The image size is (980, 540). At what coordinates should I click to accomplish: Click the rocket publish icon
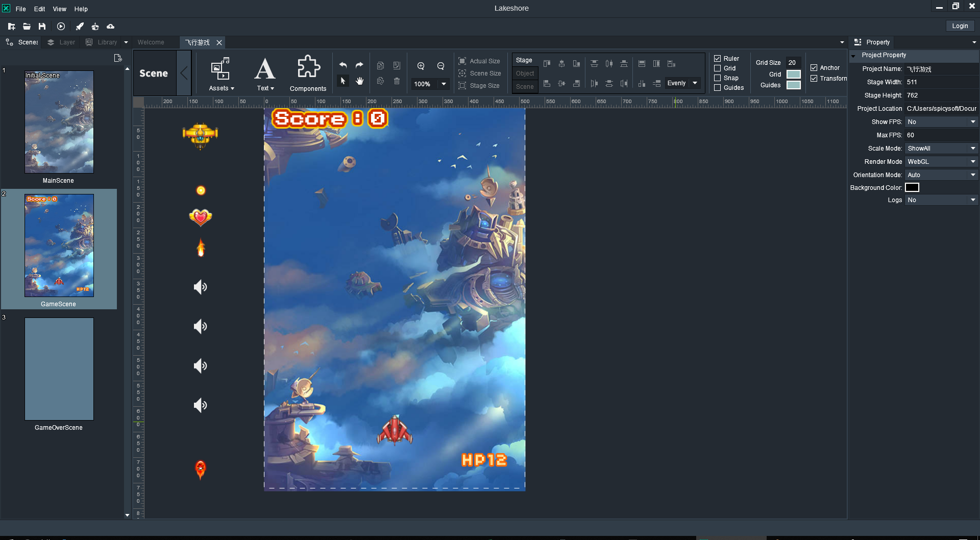[x=80, y=26]
